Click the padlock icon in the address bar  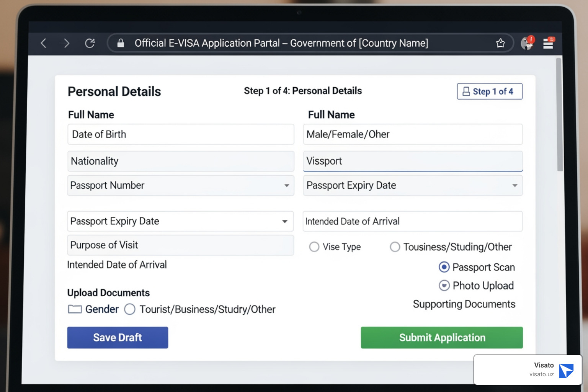[x=121, y=43]
